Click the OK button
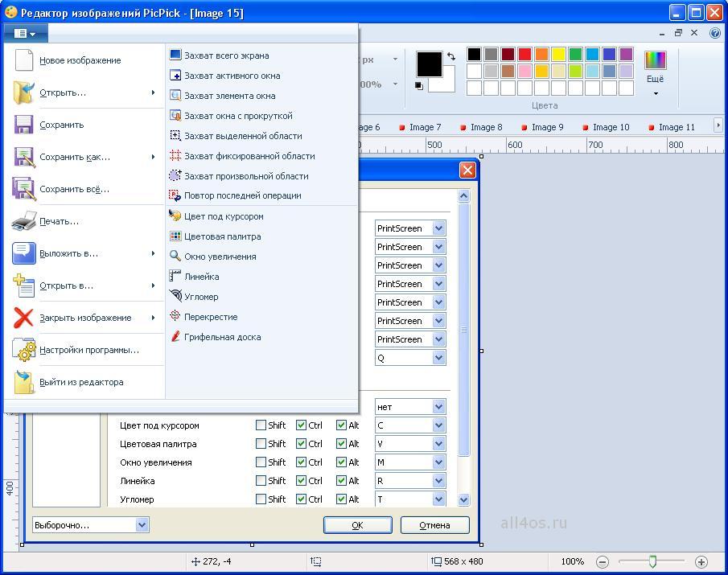 pyautogui.click(x=357, y=525)
